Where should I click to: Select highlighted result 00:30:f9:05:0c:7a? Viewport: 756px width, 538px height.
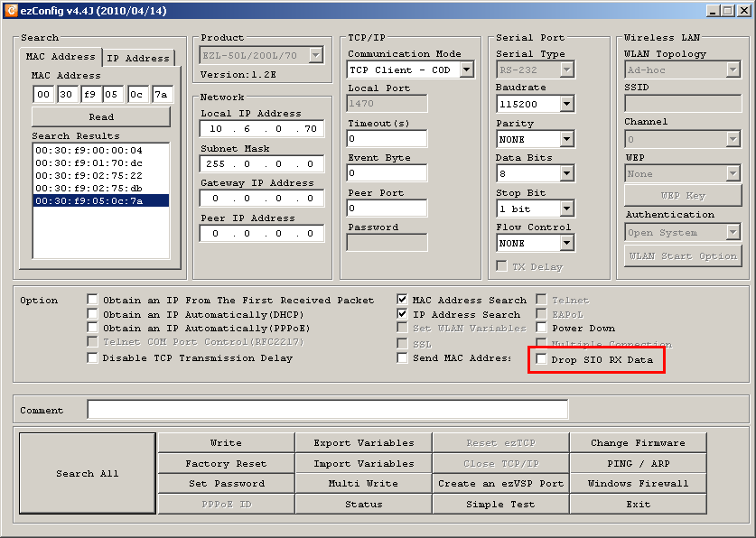click(101, 200)
